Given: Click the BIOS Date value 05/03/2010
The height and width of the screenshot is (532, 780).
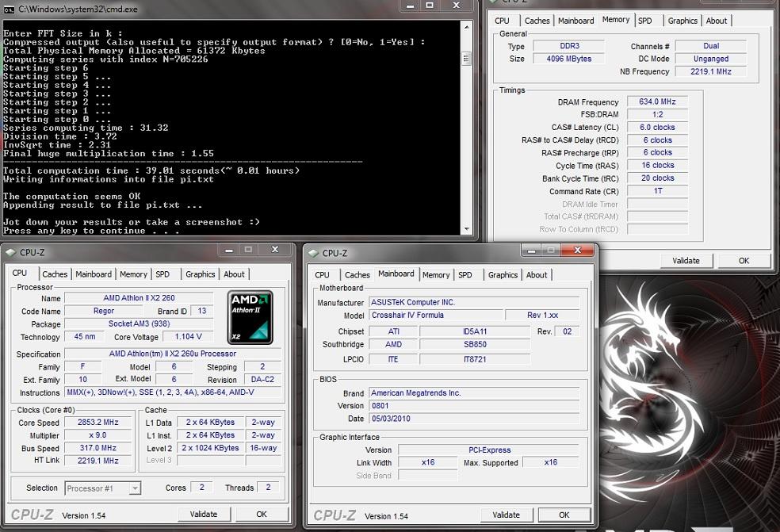Looking at the screenshot, I should point(474,419).
